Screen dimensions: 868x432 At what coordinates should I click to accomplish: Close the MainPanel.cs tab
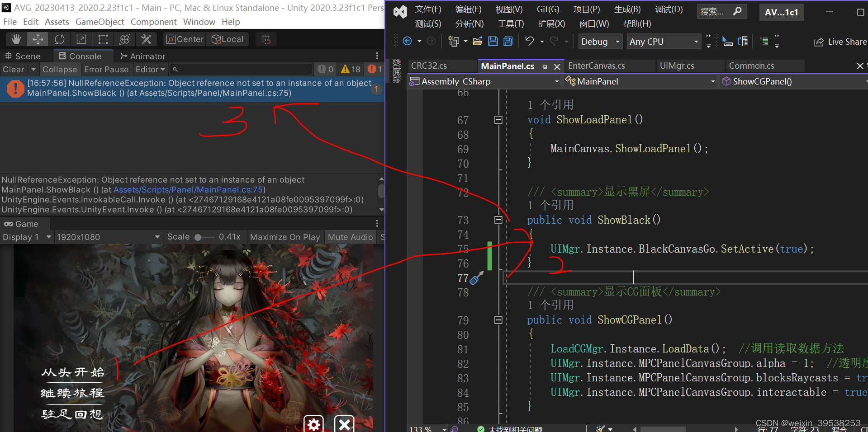click(x=557, y=66)
